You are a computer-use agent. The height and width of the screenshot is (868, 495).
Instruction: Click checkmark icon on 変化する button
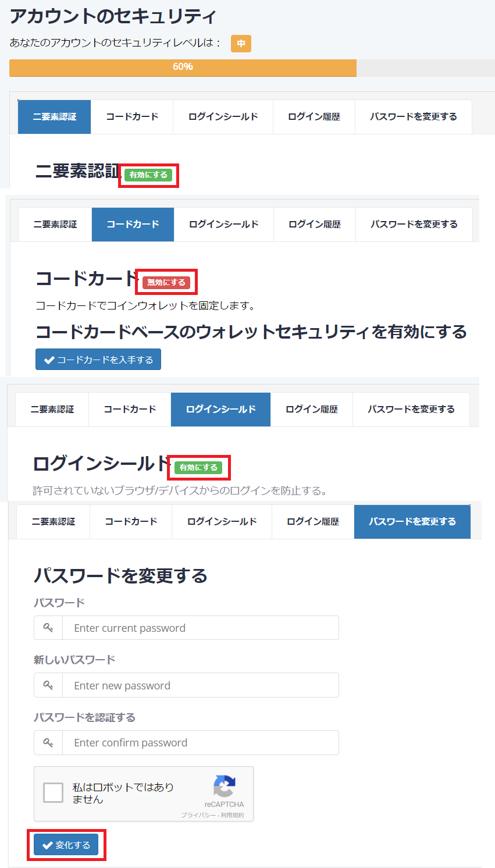click(x=48, y=845)
